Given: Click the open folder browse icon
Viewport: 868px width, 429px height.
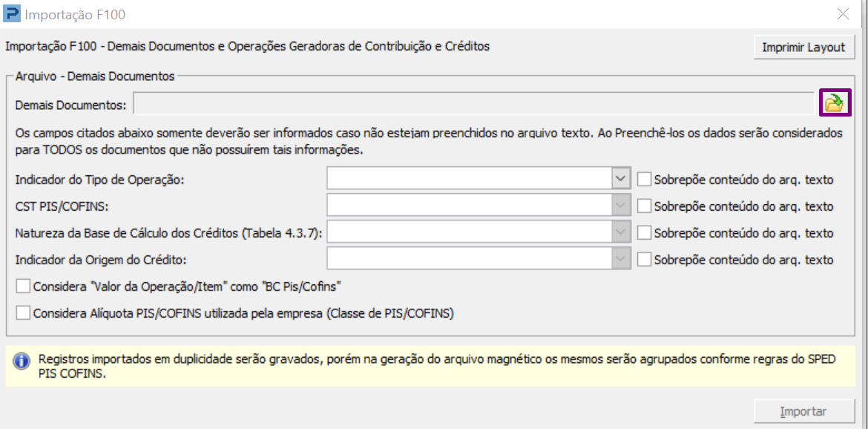Looking at the screenshot, I should [x=835, y=104].
